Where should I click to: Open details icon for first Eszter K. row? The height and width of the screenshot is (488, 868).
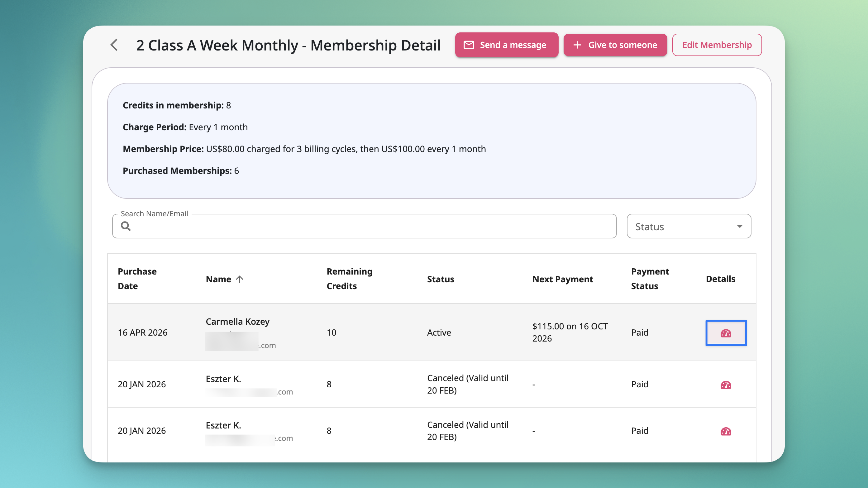pyautogui.click(x=726, y=385)
